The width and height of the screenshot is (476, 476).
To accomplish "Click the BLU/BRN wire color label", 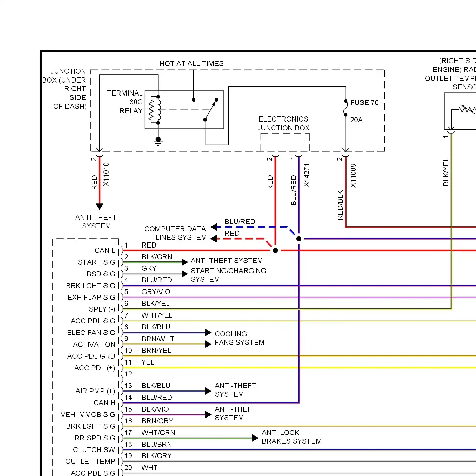I will click(x=157, y=444).
